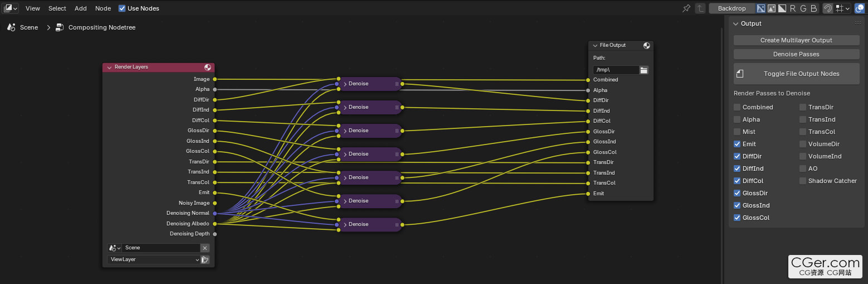
Task: Enable the Combined render pass checkbox
Action: pyautogui.click(x=737, y=107)
